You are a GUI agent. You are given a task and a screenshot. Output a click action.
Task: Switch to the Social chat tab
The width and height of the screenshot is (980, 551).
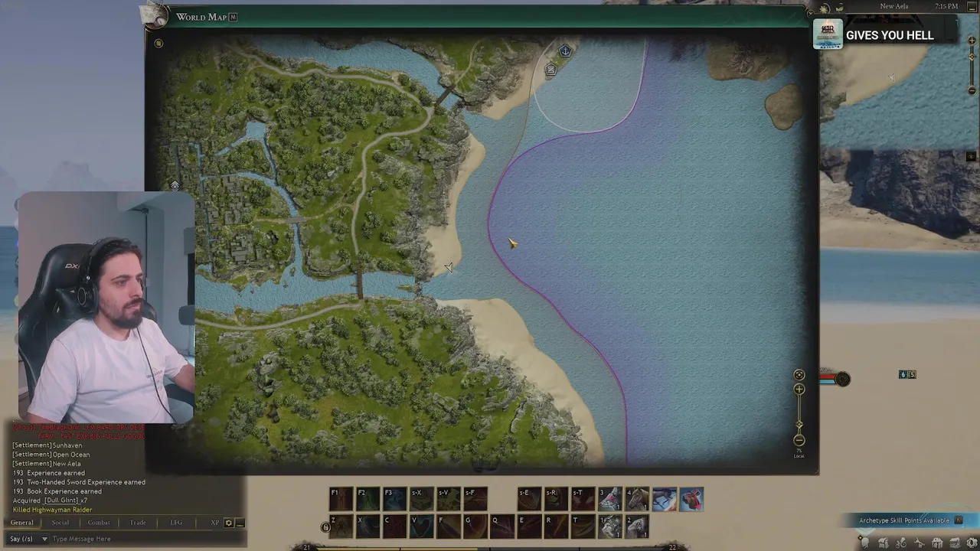coord(60,523)
